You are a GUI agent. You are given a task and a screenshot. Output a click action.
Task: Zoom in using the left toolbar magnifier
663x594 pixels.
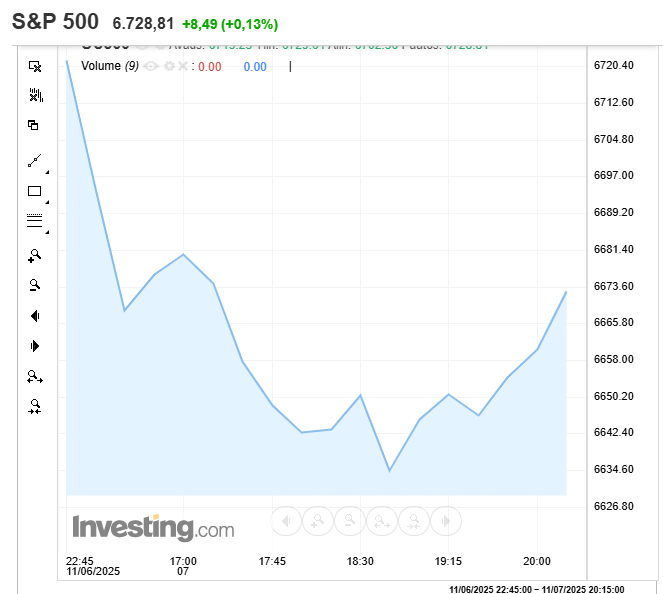(34, 255)
